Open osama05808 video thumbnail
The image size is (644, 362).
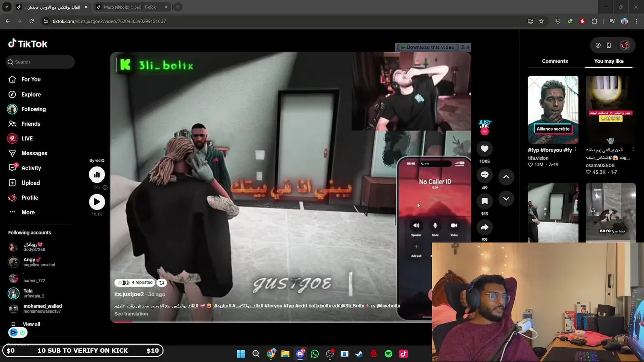click(611, 110)
